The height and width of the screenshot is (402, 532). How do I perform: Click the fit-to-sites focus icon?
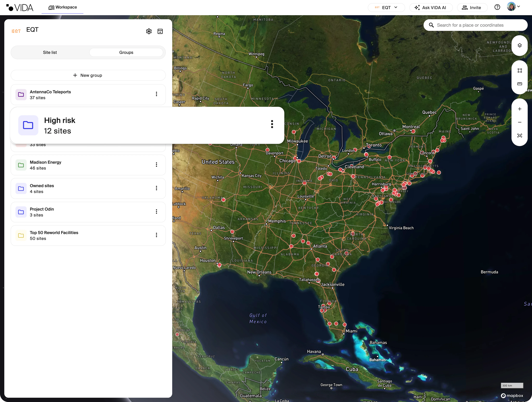(520, 136)
